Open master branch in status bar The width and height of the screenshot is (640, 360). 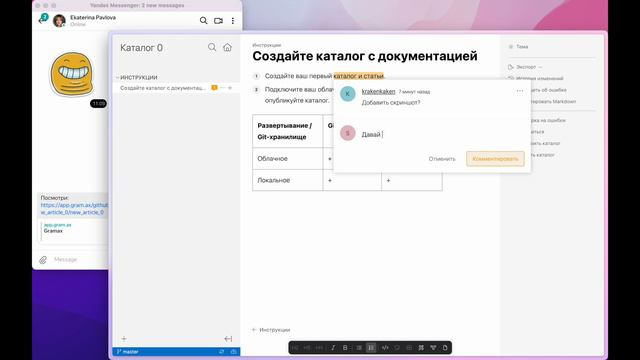pyautogui.click(x=127, y=351)
